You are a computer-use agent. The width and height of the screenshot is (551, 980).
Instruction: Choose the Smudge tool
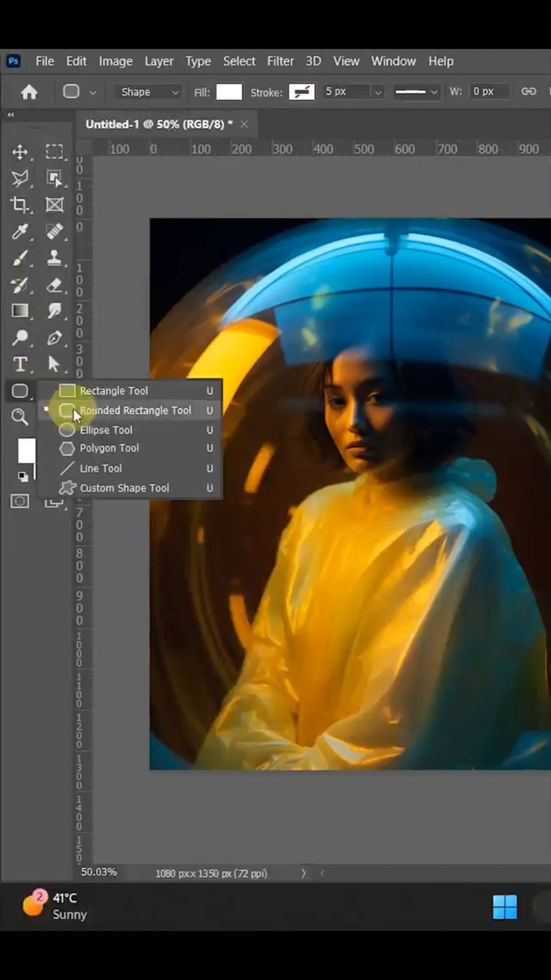point(54,311)
